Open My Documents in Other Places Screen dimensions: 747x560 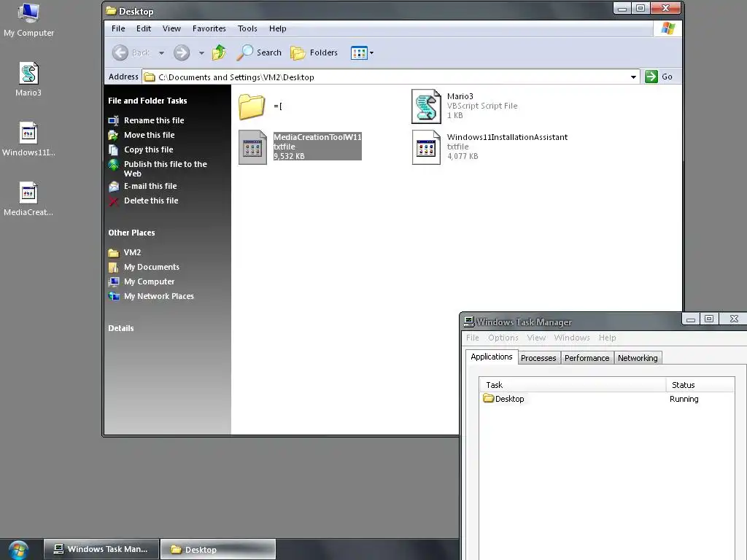[x=152, y=267]
